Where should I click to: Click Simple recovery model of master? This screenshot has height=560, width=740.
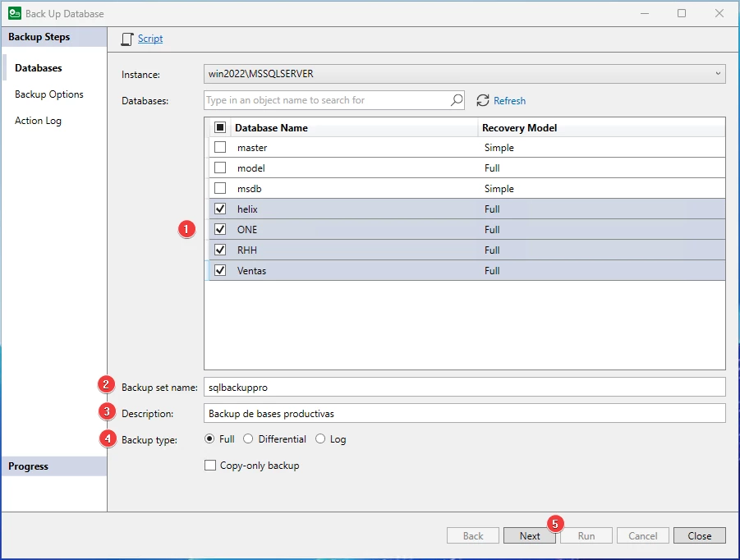[x=499, y=148]
